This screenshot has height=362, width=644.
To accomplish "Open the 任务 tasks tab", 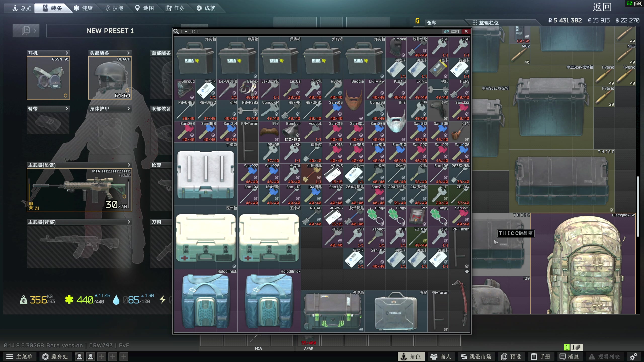I will pyautogui.click(x=175, y=8).
